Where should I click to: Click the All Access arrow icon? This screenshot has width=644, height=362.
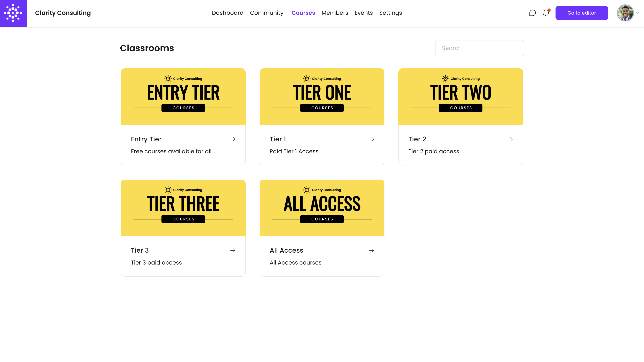(x=371, y=250)
